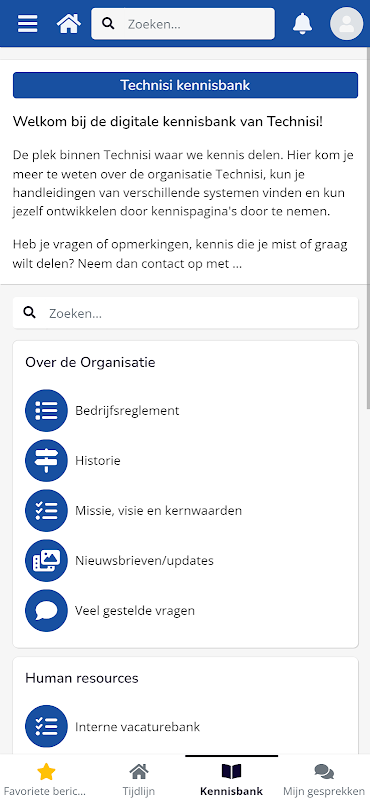
Task: Click the Technisi kennisbank header button
Action: tap(185, 85)
